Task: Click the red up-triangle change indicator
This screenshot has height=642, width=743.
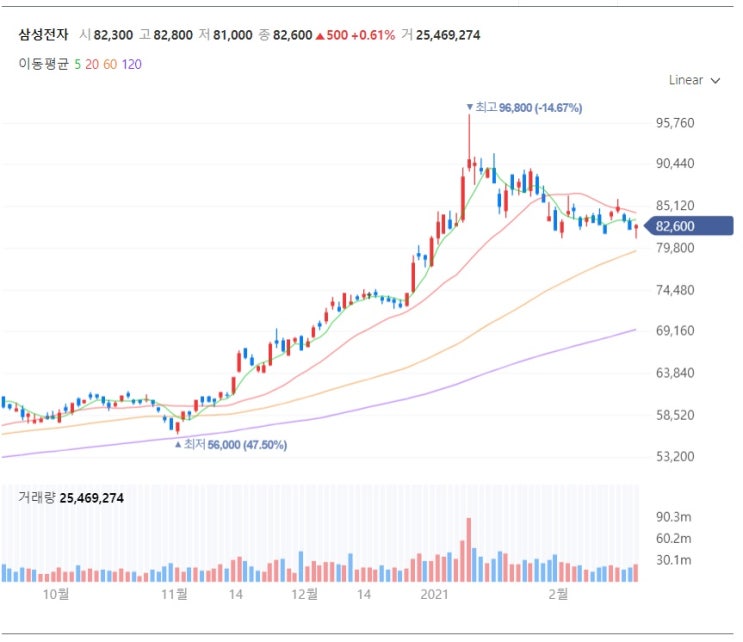Action: [x=320, y=36]
